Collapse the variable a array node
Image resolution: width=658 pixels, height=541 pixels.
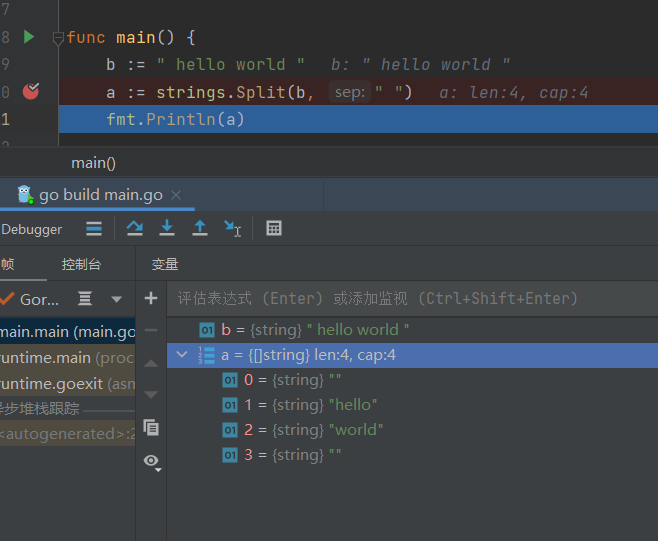(181, 355)
